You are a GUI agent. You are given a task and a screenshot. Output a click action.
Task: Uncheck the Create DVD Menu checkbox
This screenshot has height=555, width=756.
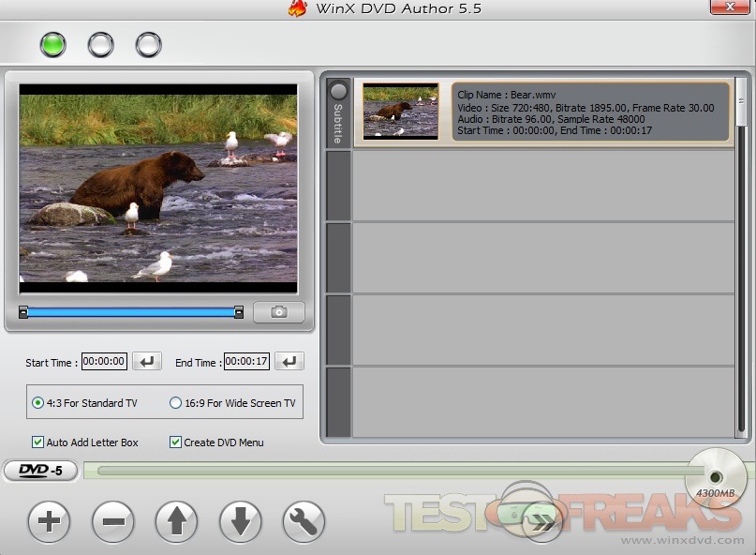click(175, 442)
